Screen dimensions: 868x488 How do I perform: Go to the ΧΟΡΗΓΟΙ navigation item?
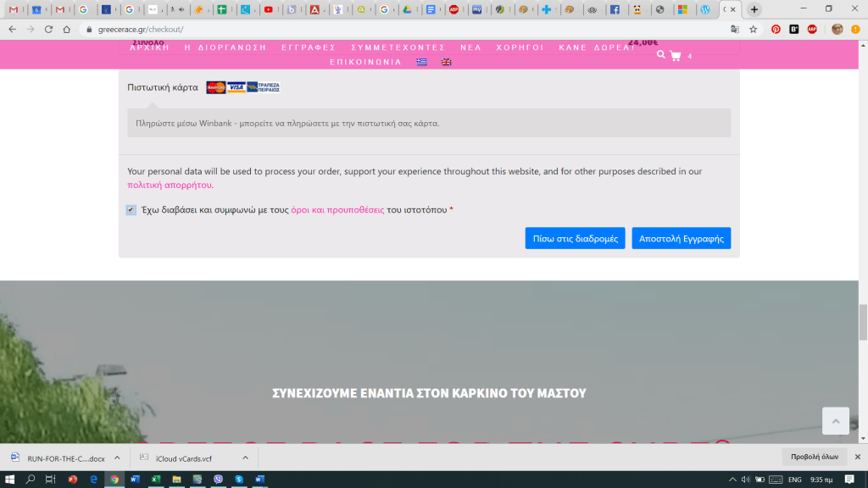click(520, 47)
